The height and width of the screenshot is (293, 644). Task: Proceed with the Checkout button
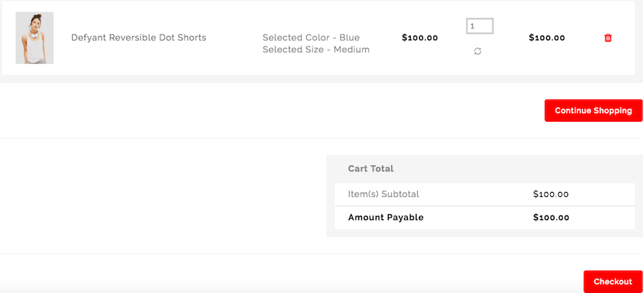pos(613,282)
